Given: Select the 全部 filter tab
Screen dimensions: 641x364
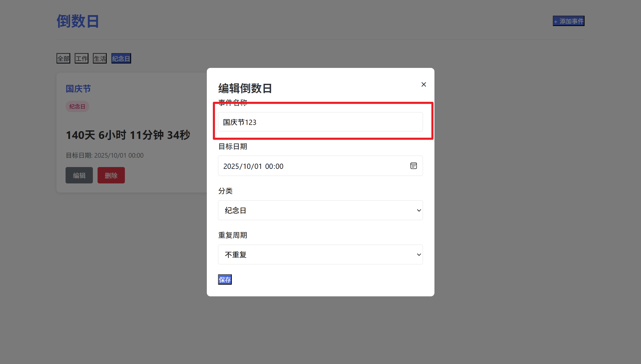Looking at the screenshot, I should click(x=63, y=59).
